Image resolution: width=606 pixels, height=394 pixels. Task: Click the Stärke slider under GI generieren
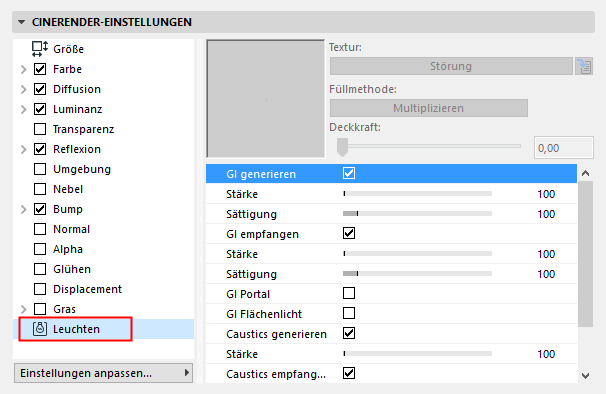417,194
